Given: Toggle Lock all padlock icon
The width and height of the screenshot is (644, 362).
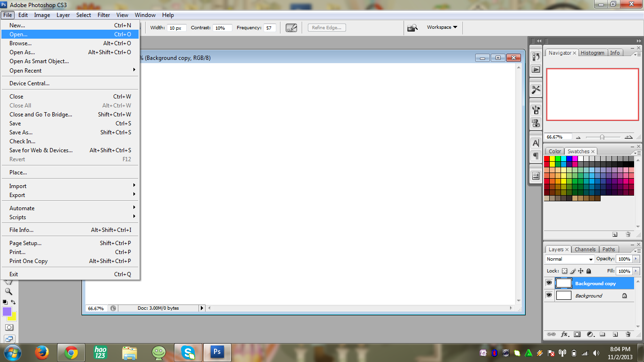Looking at the screenshot, I should 588,271.
